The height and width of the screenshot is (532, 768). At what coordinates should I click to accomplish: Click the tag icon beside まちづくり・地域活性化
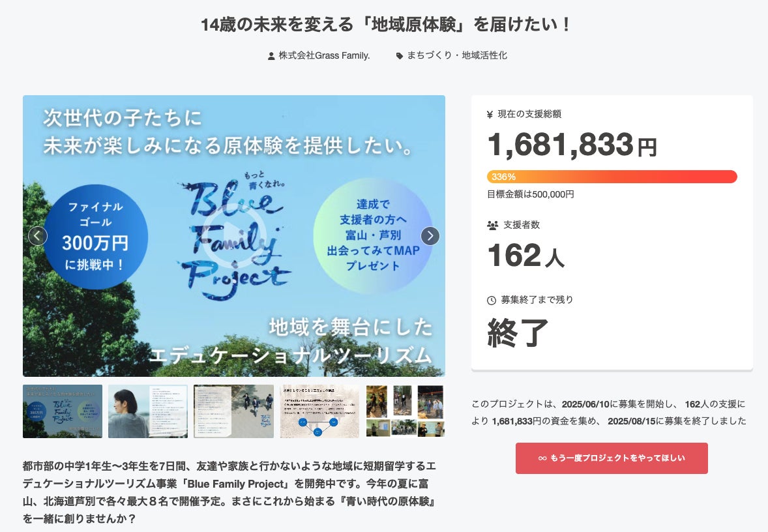pyautogui.click(x=400, y=56)
